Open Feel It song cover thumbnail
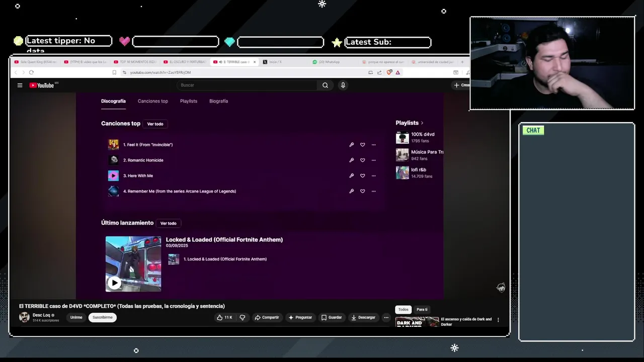This screenshot has width=644, height=362. click(x=113, y=145)
